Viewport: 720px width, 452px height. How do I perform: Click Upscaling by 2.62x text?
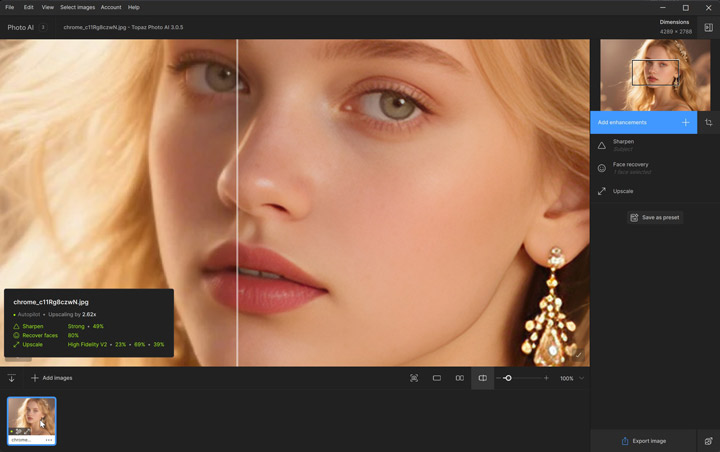72,315
